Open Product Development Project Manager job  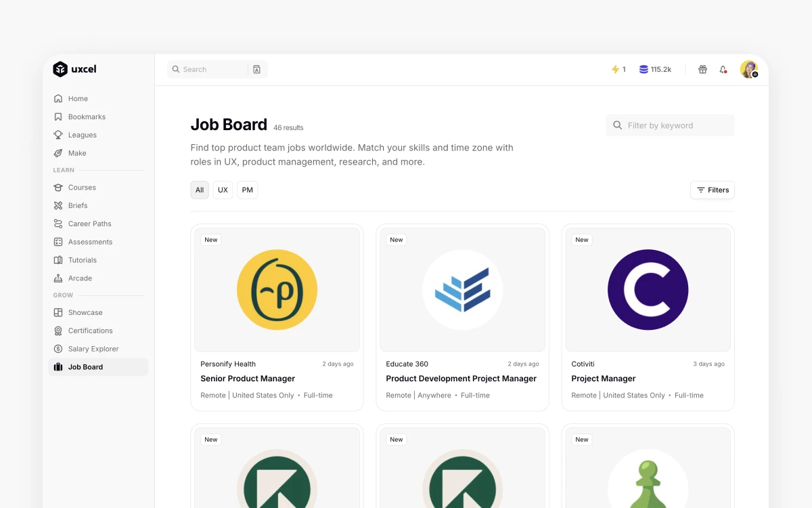coord(461,379)
